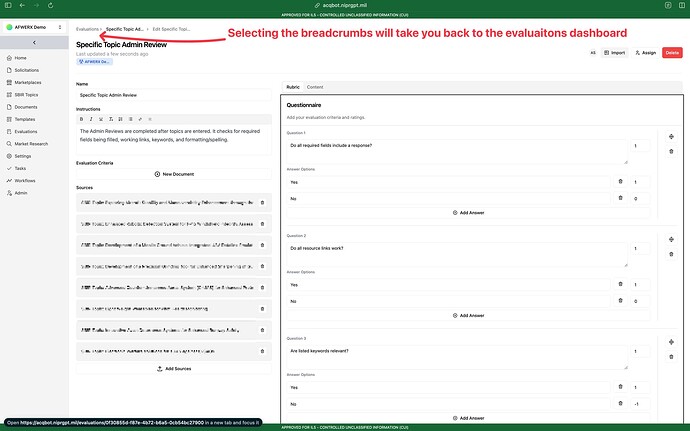Click the Evaluations breadcrumb link

point(87,29)
